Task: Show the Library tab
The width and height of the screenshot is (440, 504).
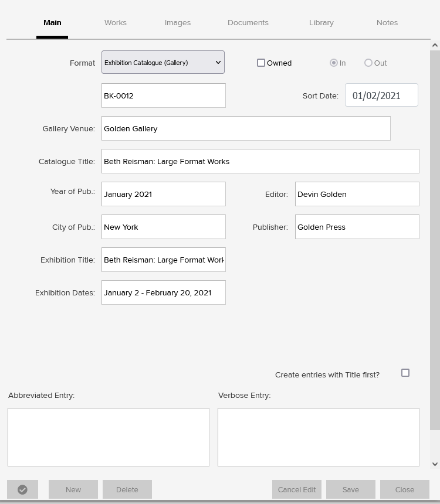Action: pyautogui.click(x=321, y=23)
